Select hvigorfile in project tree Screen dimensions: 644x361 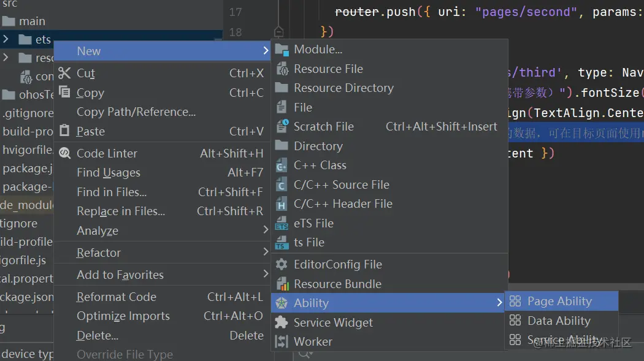[28, 150]
